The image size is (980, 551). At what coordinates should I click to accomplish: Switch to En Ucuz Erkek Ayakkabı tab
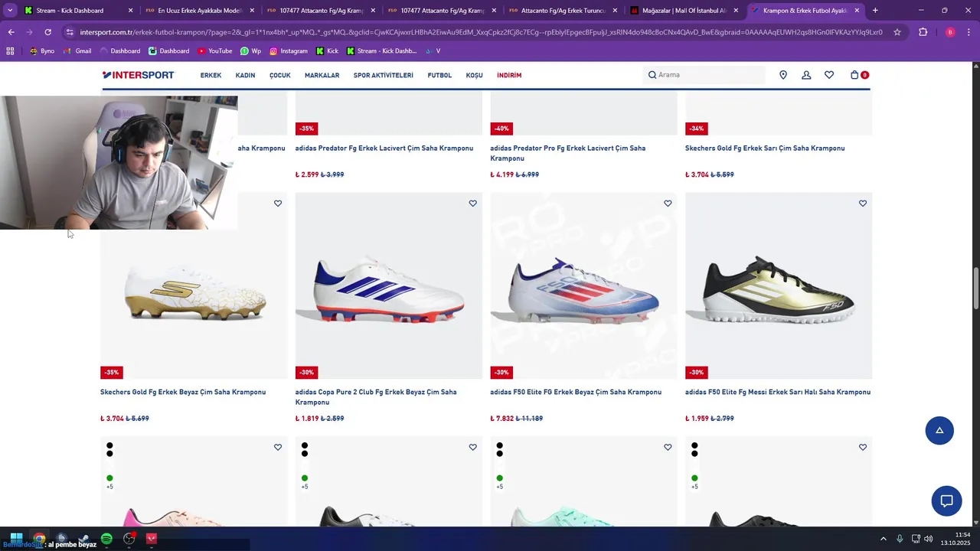199,11
